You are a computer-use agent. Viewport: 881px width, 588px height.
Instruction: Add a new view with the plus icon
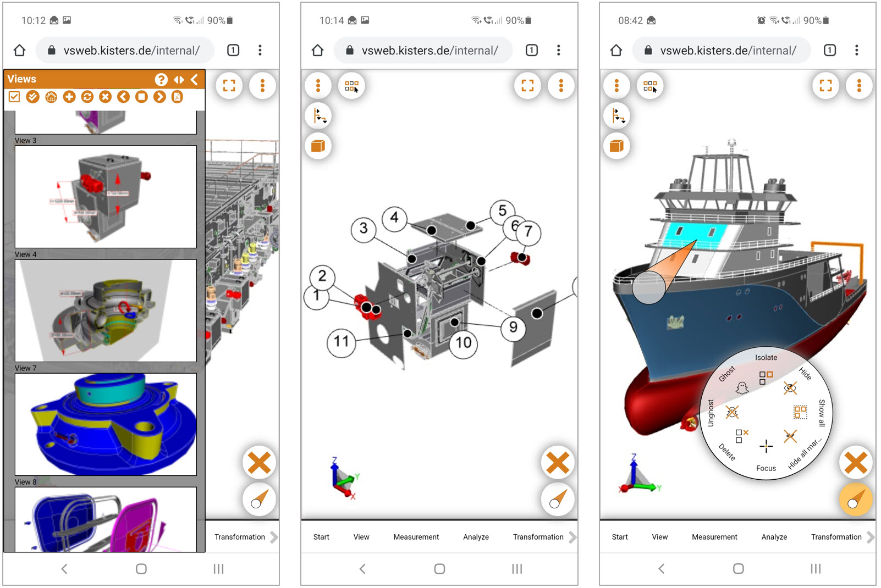[69, 97]
